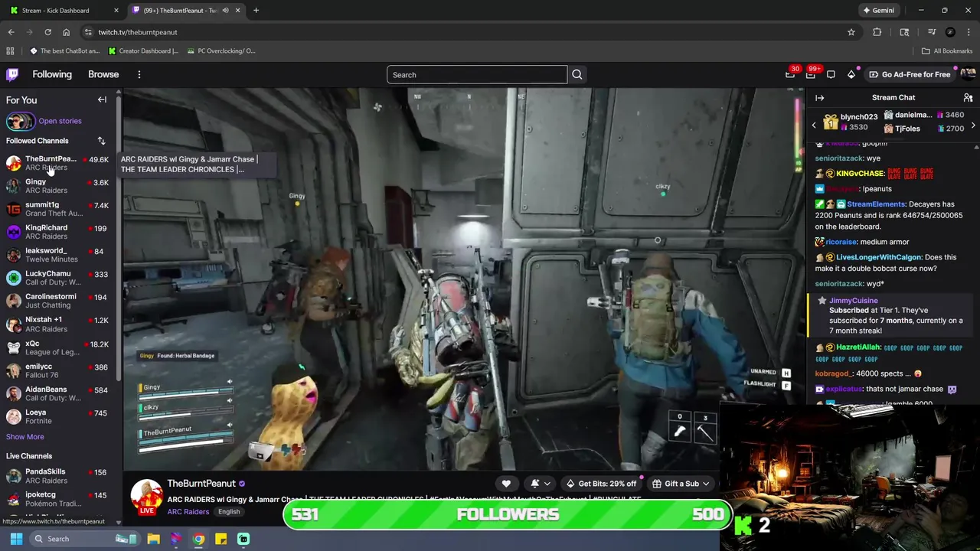Image resolution: width=980 pixels, height=551 pixels.
Task: Open the Gift a Sub dropdown
Action: tap(681, 484)
